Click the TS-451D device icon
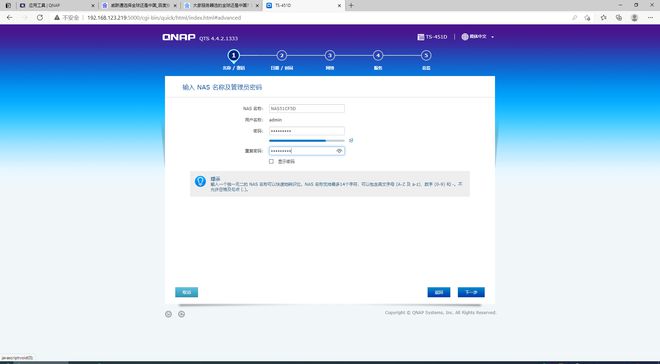 click(x=420, y=37)
